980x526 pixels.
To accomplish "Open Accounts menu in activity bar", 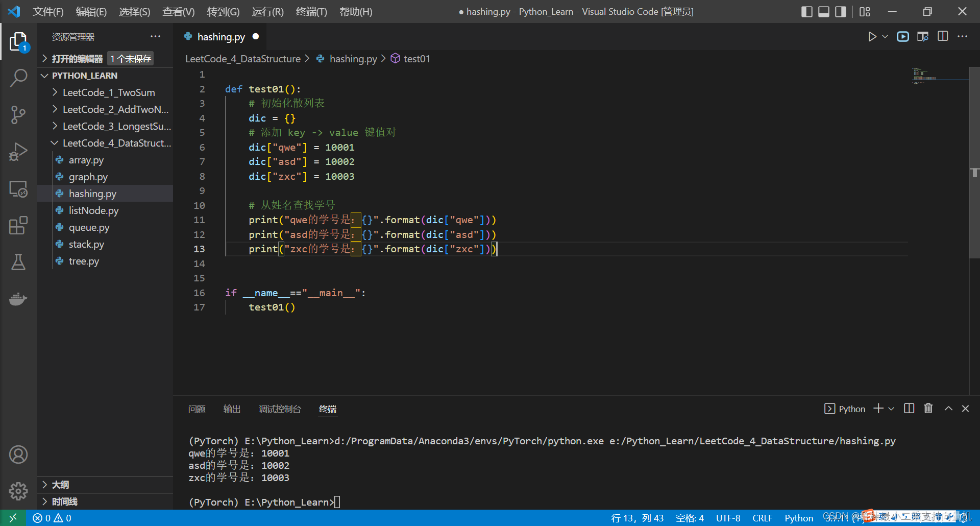I will (18, 454).
